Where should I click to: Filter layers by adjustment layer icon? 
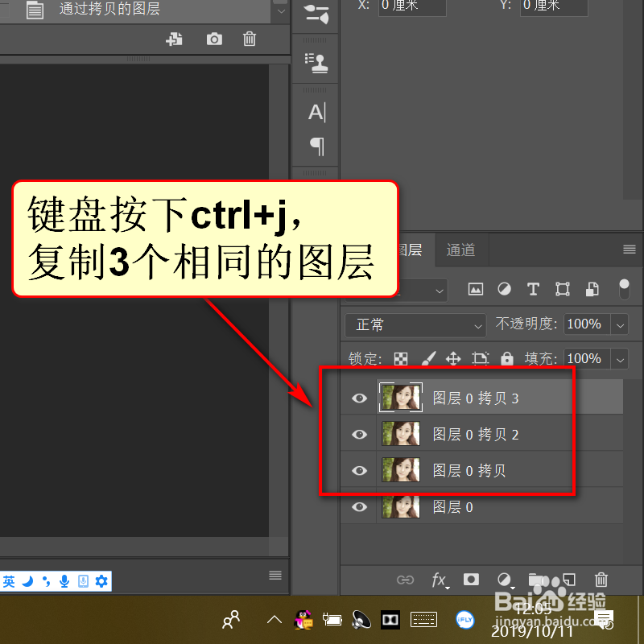coord(505,289)
